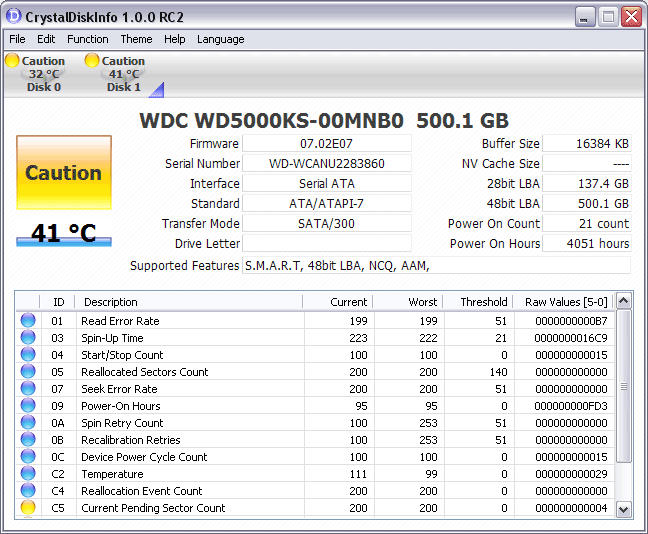648x534 pixels.
Task: Click the 28bit LBA value 137.4 GB
Action: (587, 183)
